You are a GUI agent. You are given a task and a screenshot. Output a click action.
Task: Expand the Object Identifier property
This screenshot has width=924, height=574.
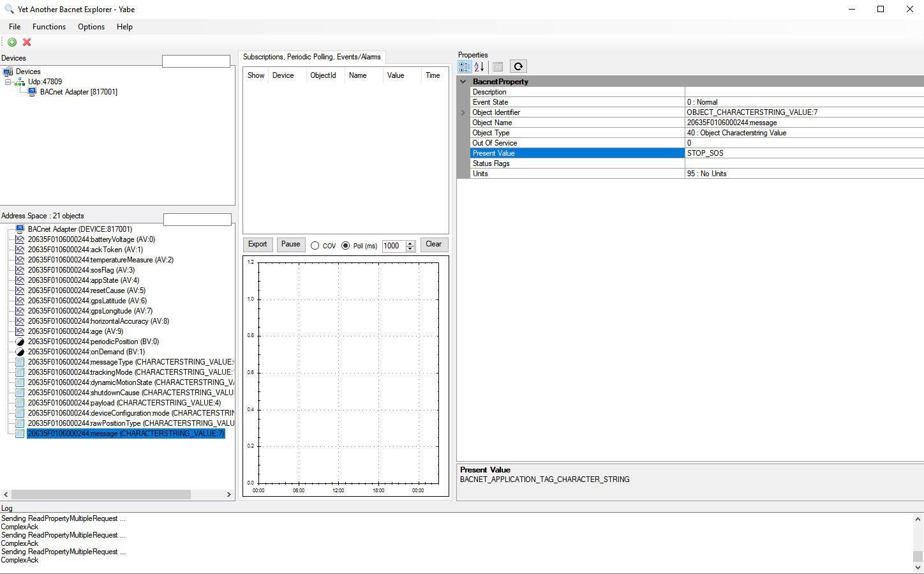coord(463,112)
